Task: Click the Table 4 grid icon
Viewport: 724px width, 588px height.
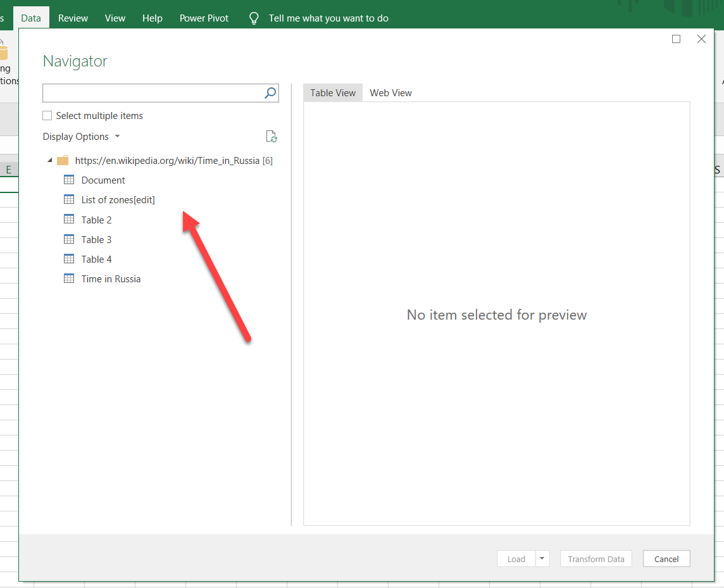Action: tap(69, 259)
